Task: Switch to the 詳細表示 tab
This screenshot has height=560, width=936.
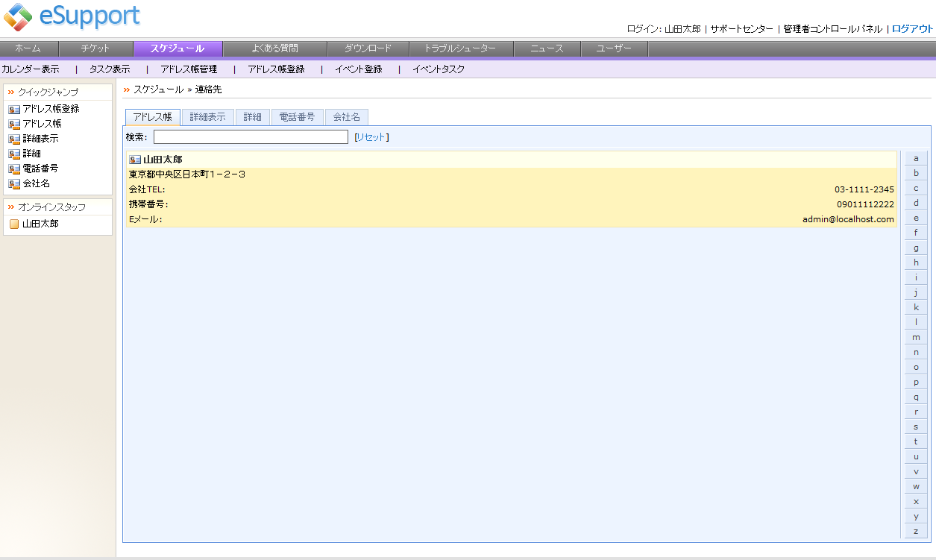Action: [x=207, y=116]
